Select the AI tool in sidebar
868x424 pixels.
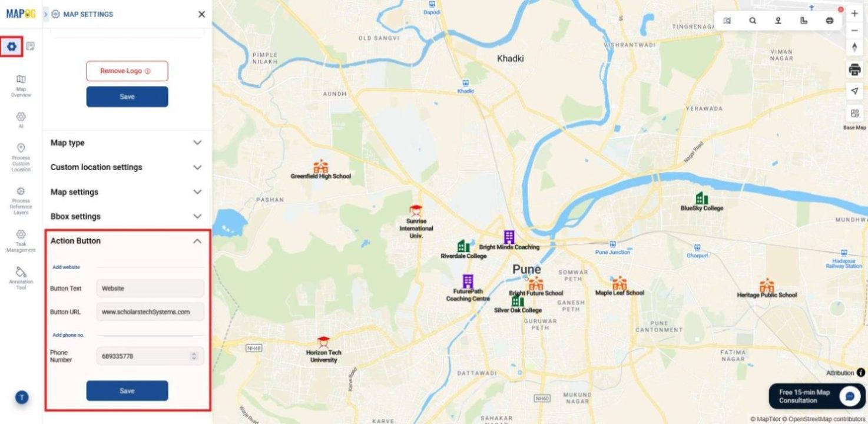(x=21, y=120)
